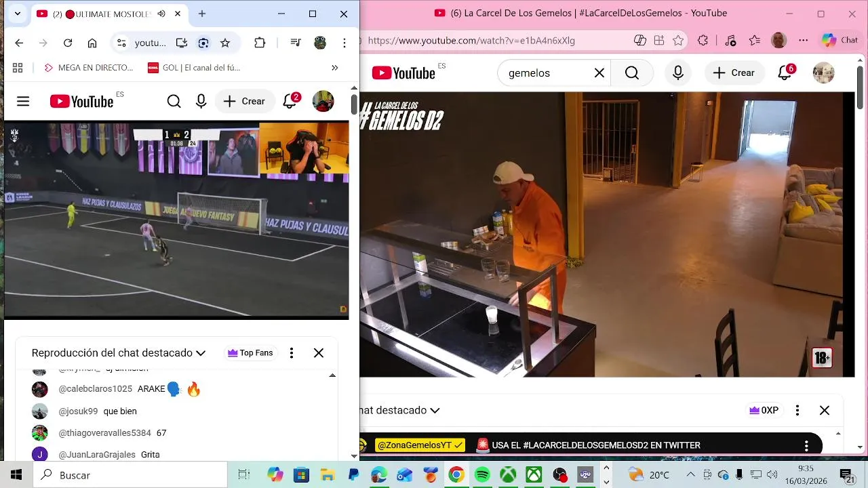Clear the gemelos search text
This screenshot has width=868, height=488.
coord(599,73)
